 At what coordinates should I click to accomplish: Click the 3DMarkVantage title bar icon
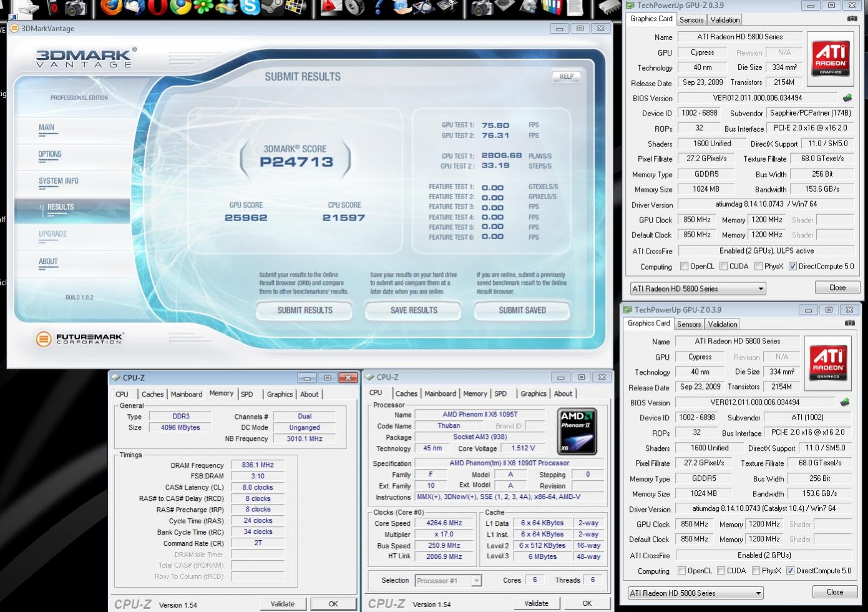click(15, 28)
